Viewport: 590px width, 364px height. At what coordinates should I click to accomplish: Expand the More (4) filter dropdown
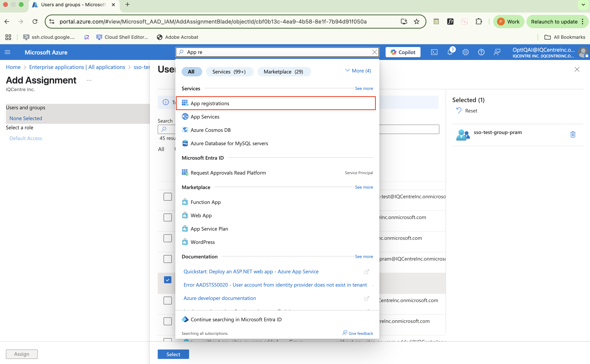pyautogui.click(x=358, y=71)
